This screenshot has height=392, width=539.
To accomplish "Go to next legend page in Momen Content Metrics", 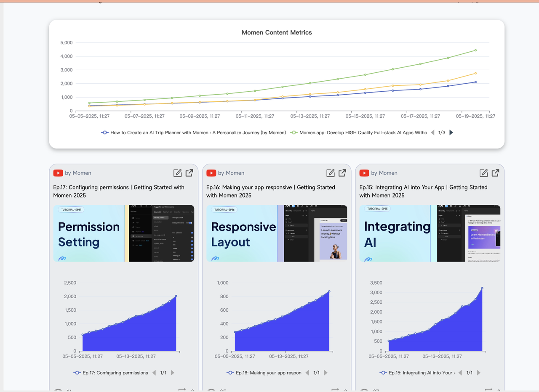I will tap(451, 132).
